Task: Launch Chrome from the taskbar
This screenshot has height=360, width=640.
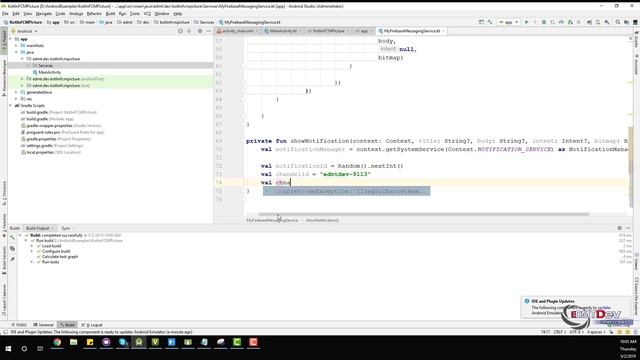Action: 57,342
